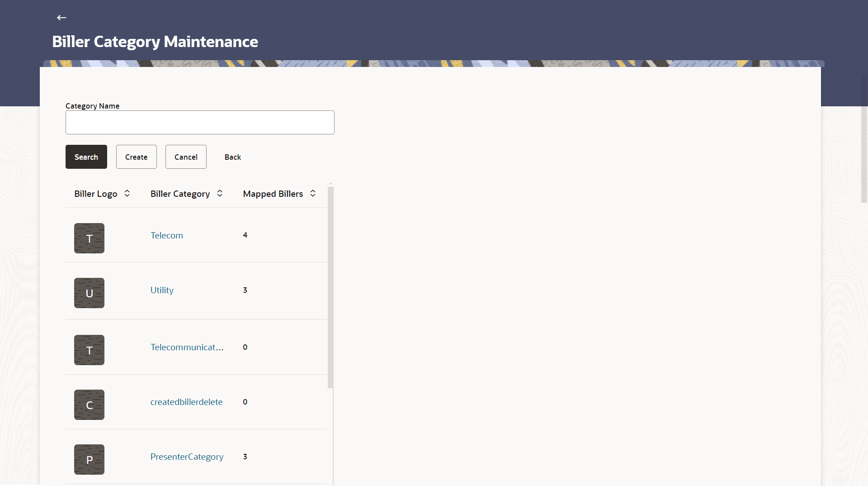Open the createdbillerdelete category link
This screenshot has height=486, width=868.
coord(187,402)
